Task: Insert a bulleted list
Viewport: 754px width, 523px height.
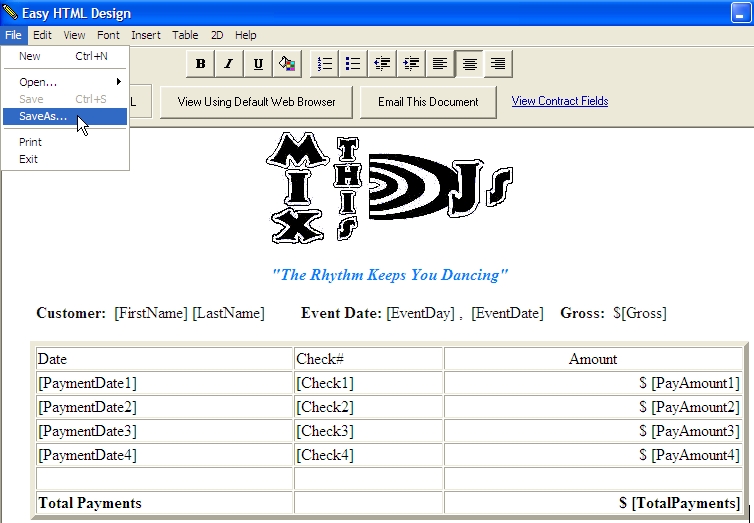Action: [x=353, y=64]
